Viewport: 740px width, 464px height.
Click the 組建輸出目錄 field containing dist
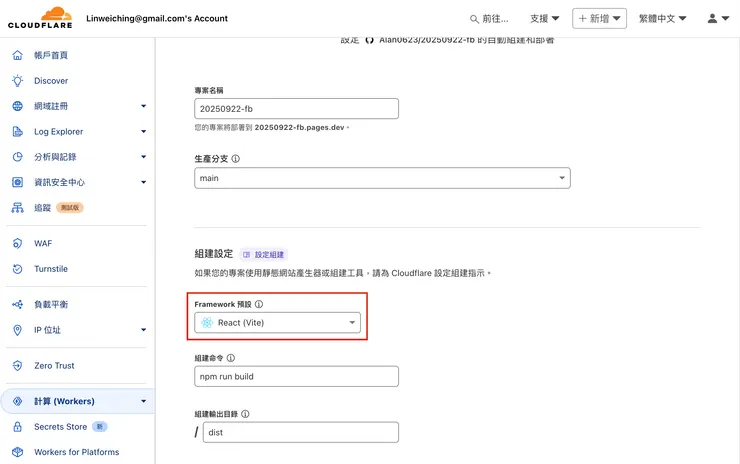click(301, 432)
